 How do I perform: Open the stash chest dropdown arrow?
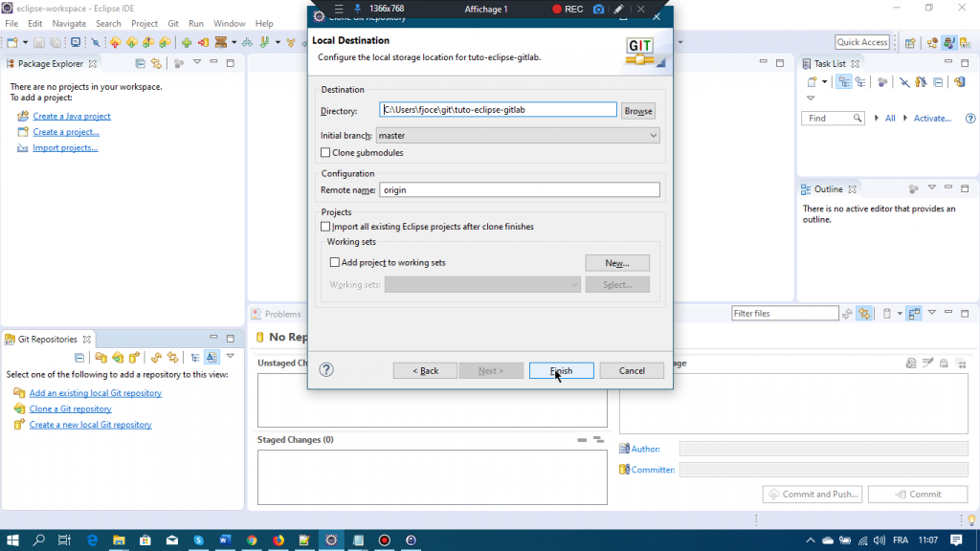[234, 42]
